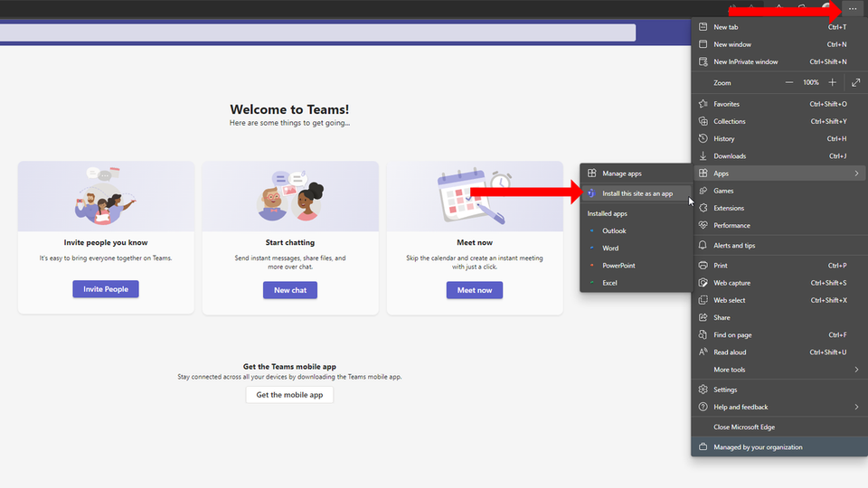
Task: Click the Help and feedback question icon
Action: 703,407
